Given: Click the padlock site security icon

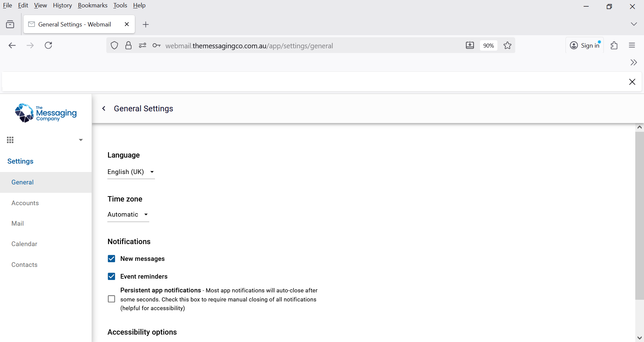Looking at the screenshot, I should (128, 46).
